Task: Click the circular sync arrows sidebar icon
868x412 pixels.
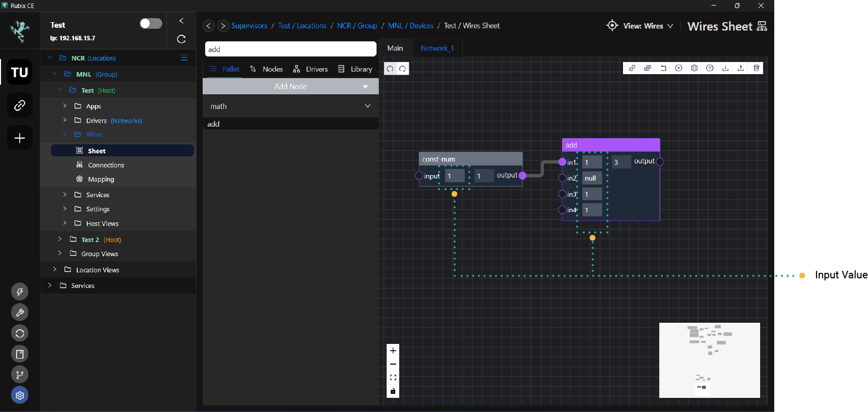Action: click(20, 333)
